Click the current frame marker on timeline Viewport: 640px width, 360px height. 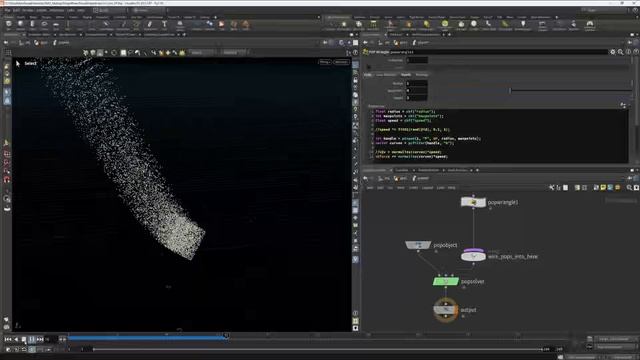pyautogui.click(x=226, y=336)
